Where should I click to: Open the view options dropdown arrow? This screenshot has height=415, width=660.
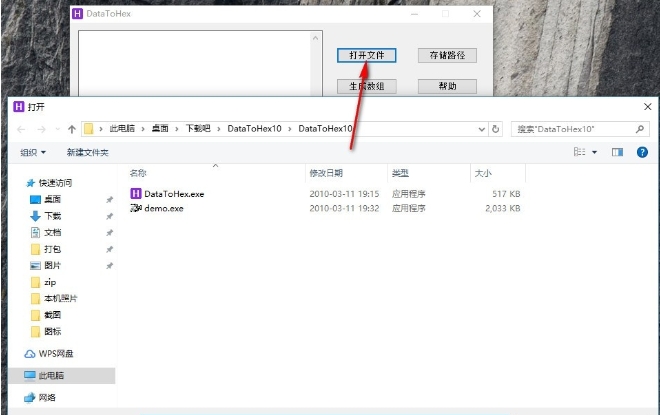click(595, 152)
